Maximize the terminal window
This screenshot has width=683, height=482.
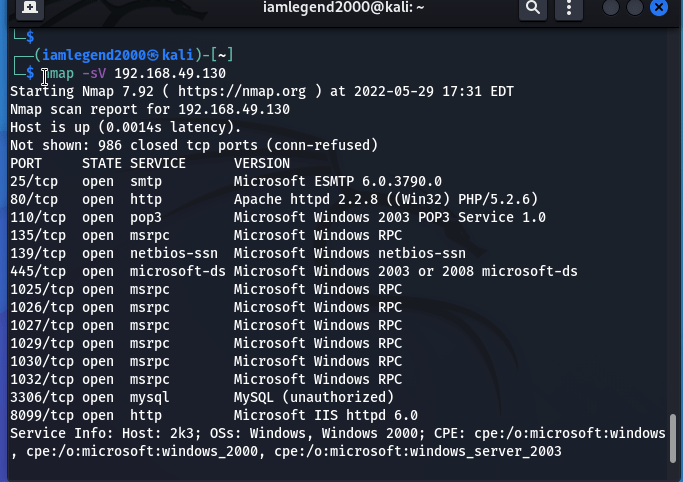tap(635, 8)
